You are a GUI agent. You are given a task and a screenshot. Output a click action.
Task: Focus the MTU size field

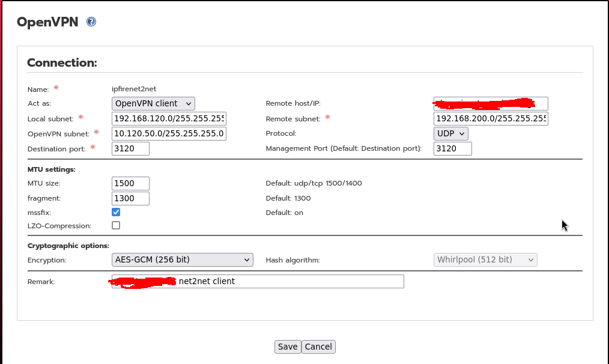pyautogui.click(x=130, y=183)
